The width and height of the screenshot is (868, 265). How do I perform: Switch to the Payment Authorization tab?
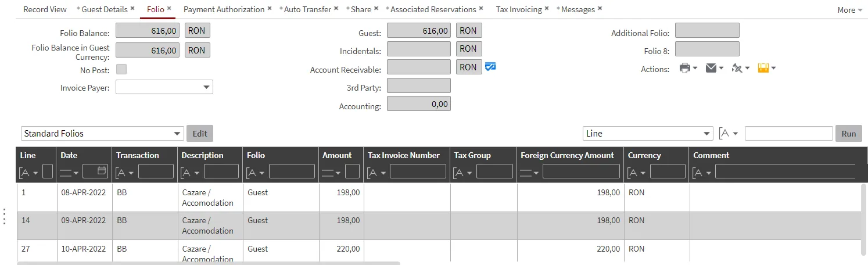[224, 9]
